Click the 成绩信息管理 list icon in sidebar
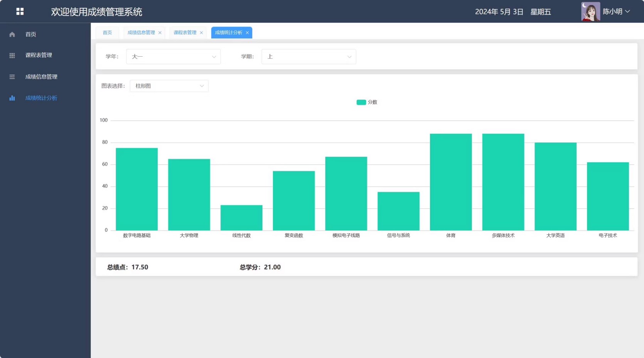The height and width of the screenshot is (358, 644). point(12,77)
